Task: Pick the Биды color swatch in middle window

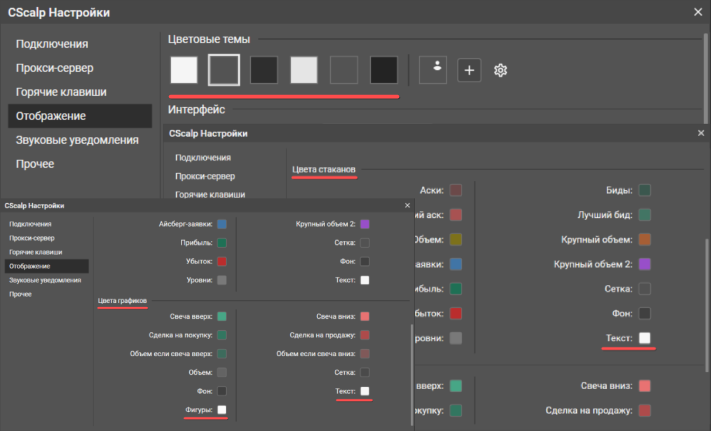Action: [644, 190]
